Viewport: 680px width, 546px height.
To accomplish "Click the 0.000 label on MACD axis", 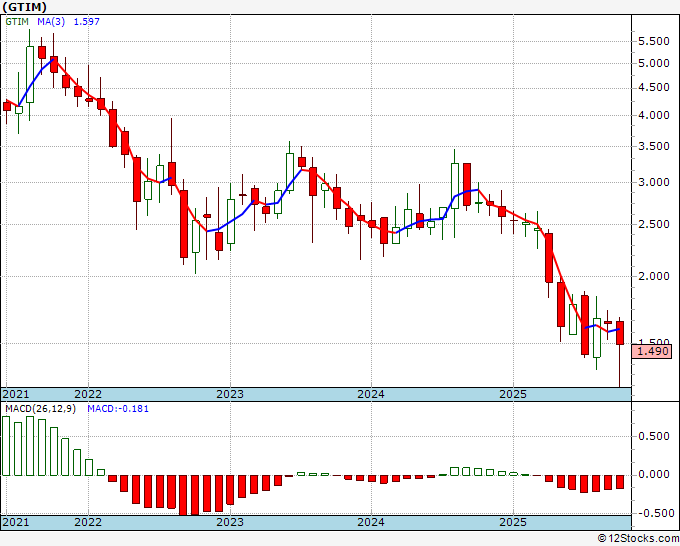I will pyautogui.click(x=654, y=475).
